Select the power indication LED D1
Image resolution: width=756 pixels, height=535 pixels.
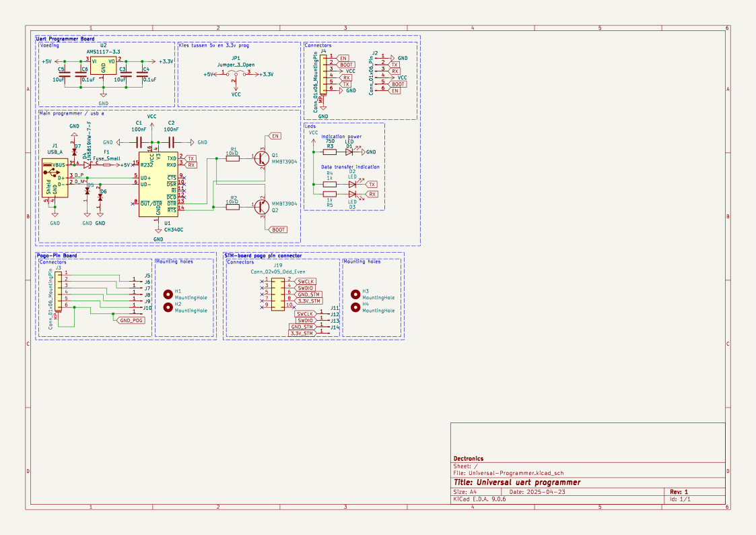click(349, 152)
